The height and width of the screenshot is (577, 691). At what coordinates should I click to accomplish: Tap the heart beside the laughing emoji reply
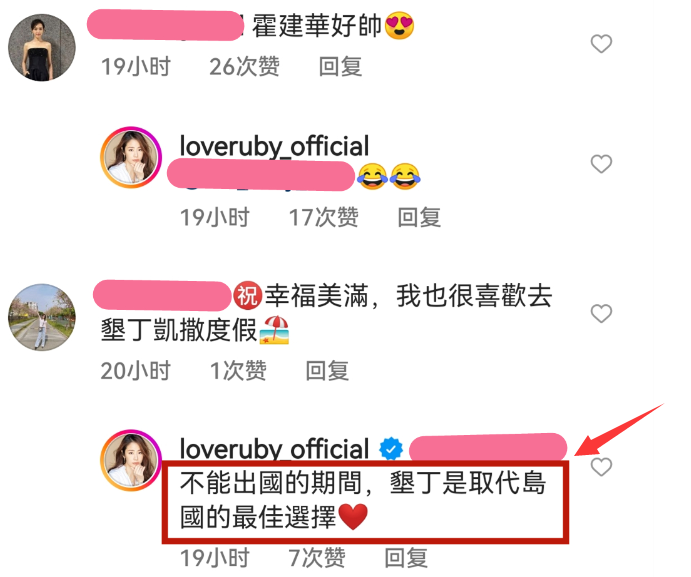601,164
